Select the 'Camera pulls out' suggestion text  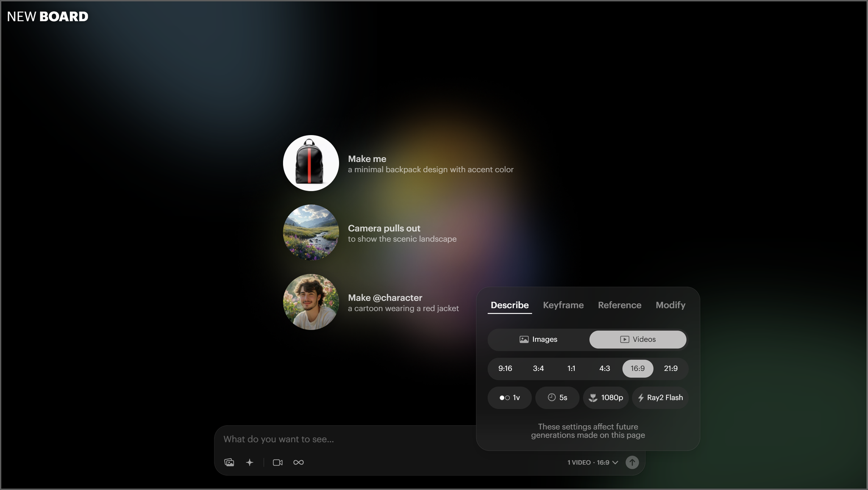pyautogui.click(x=402, y=233)
